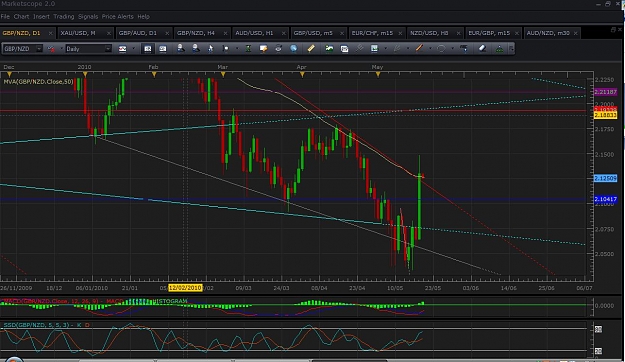Close the XAU/USD, M tab
This screenshot has width=625, height=362.
point(109,33)
